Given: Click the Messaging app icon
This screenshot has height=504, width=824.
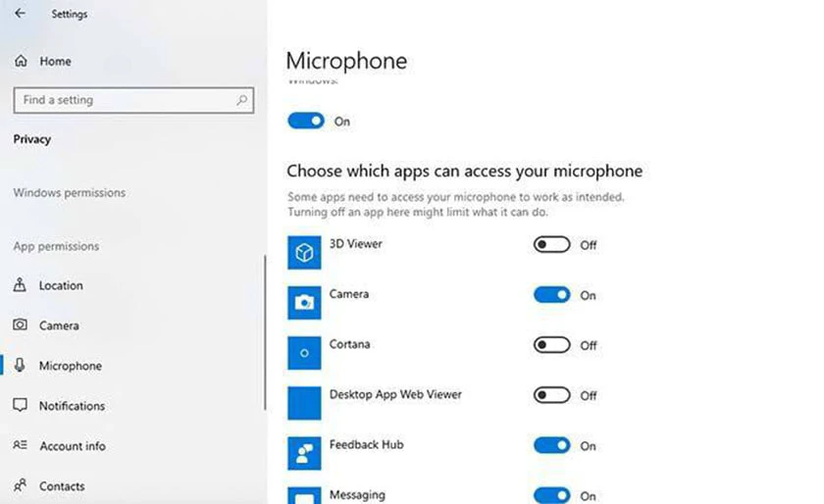Looking at the screenshot, I should tap(304, 495).
